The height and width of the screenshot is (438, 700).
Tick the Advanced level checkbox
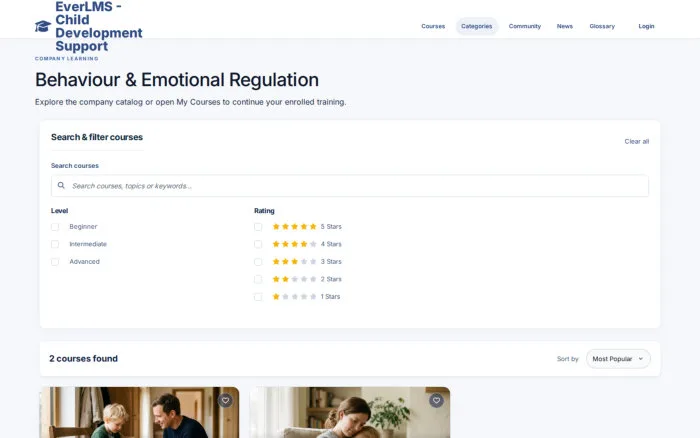(55, 262)
